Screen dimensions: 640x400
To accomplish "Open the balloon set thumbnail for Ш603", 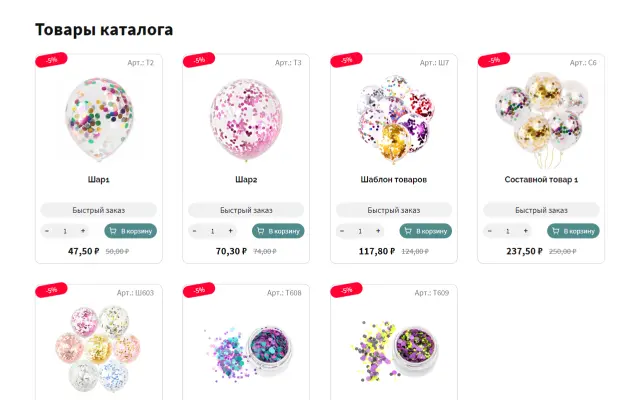I will tap(98, 350).
